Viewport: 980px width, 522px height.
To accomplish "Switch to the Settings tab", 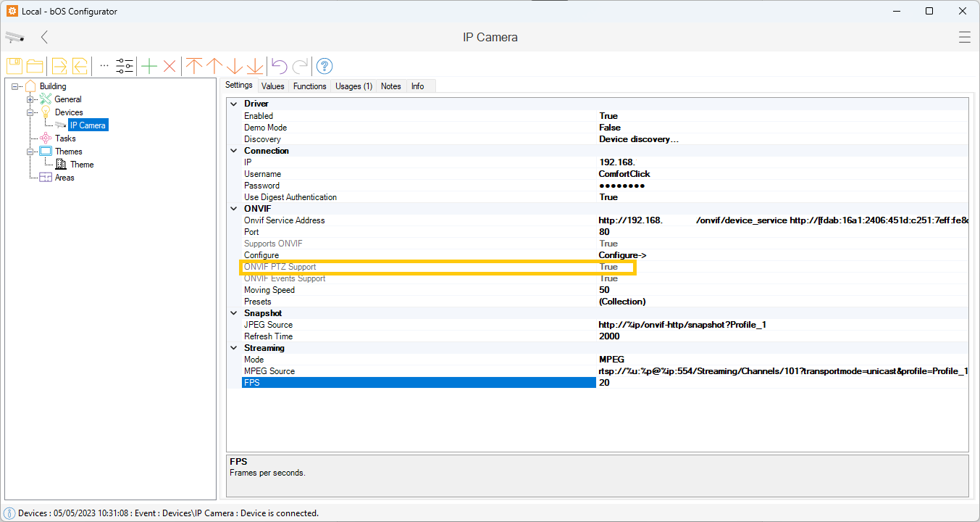I will (239, 85).
